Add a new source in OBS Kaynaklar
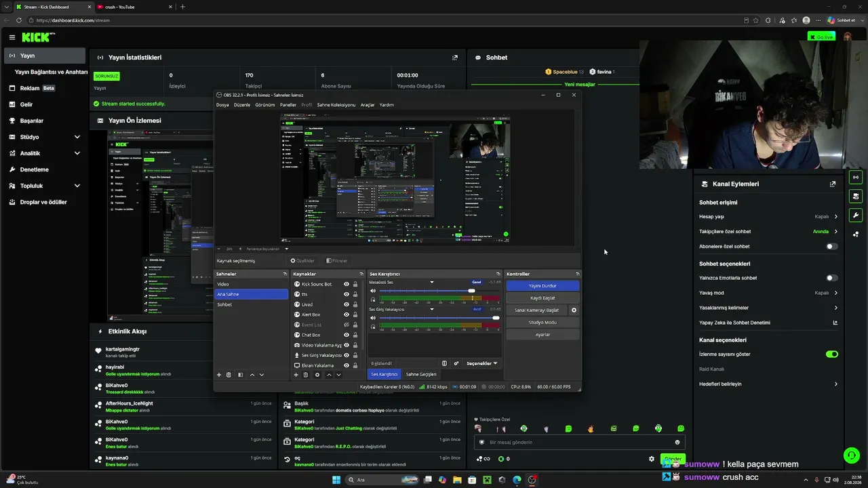 296,375
